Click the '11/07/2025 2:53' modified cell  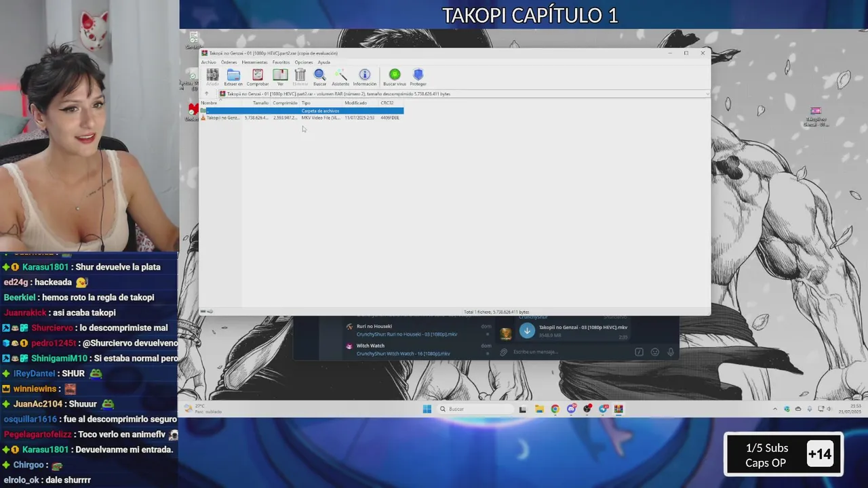pyautogui.click(x=359, y=118)
